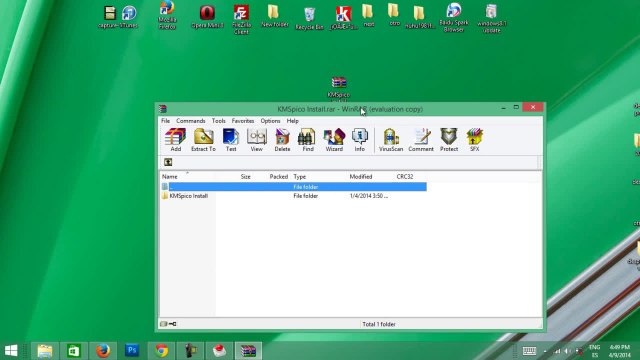
Task: Select the Opera Mini desktop icon
Action: coord(207,17)
